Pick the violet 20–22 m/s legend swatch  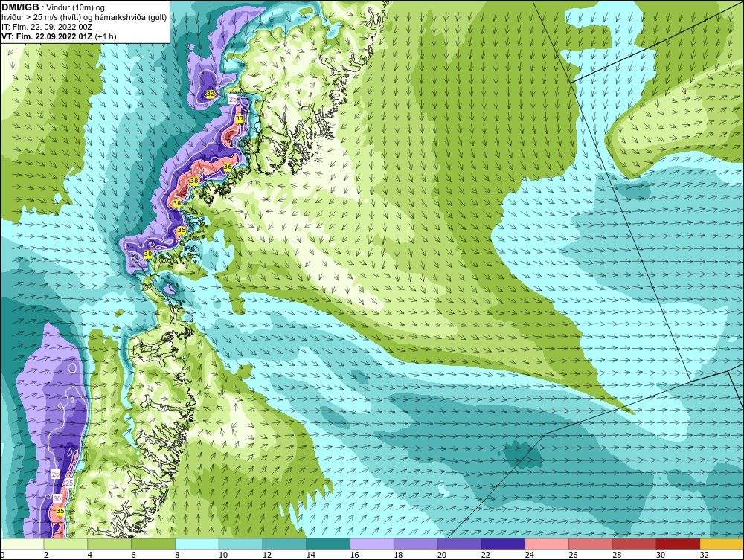[x=459, y=544]
